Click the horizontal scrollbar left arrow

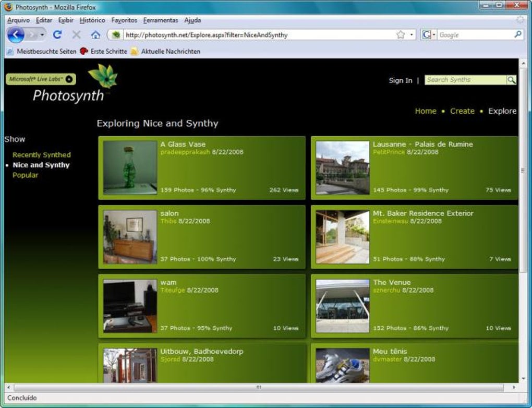[8, 387]
